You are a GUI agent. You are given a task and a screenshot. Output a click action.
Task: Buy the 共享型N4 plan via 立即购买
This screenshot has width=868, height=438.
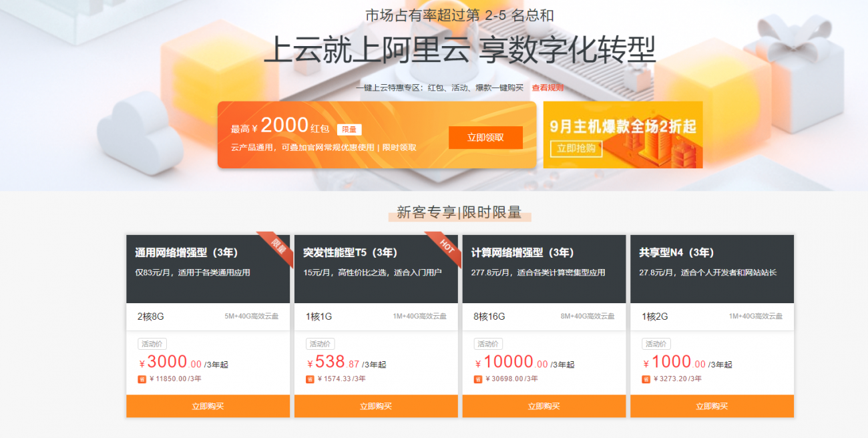712,406
